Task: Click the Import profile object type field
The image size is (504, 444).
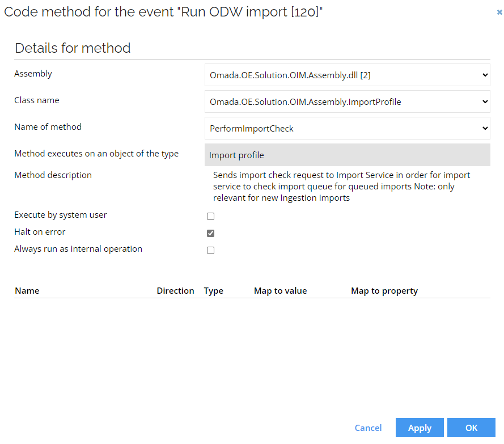Action: pyautogui.click(x=347, y=155)
